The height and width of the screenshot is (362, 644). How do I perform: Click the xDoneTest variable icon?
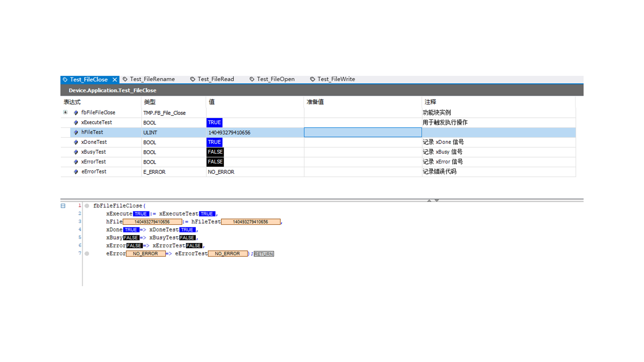click(76, 142)
